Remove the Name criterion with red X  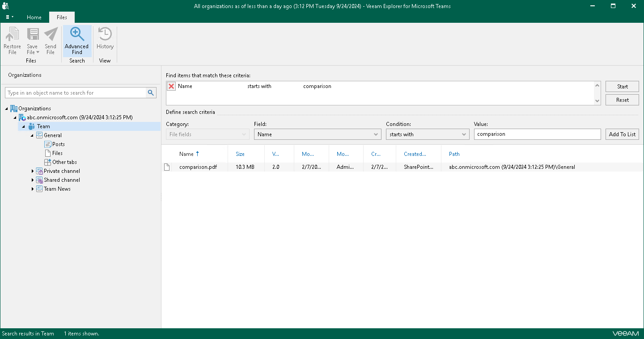[x=171, y=87]
